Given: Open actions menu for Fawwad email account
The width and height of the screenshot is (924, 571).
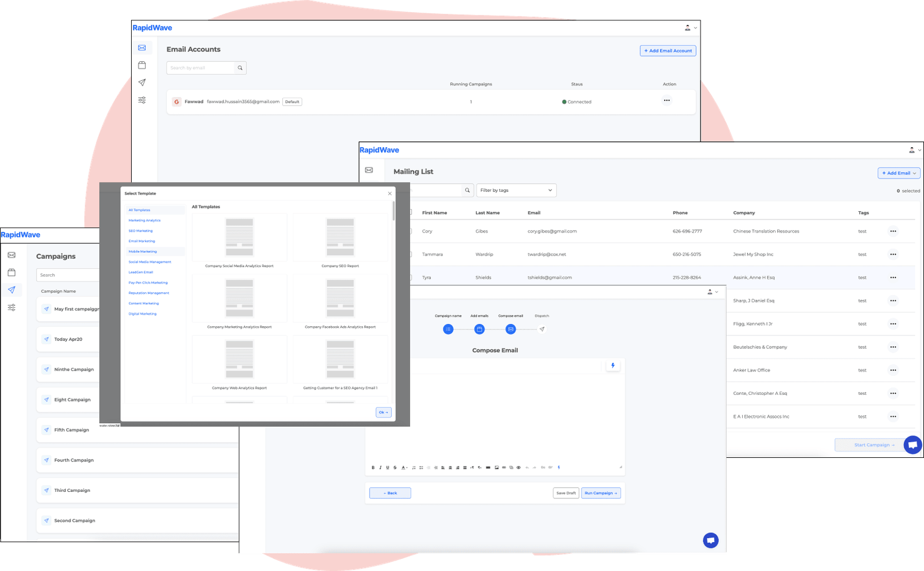Looking at the screenshot, I should coord(667,100).
